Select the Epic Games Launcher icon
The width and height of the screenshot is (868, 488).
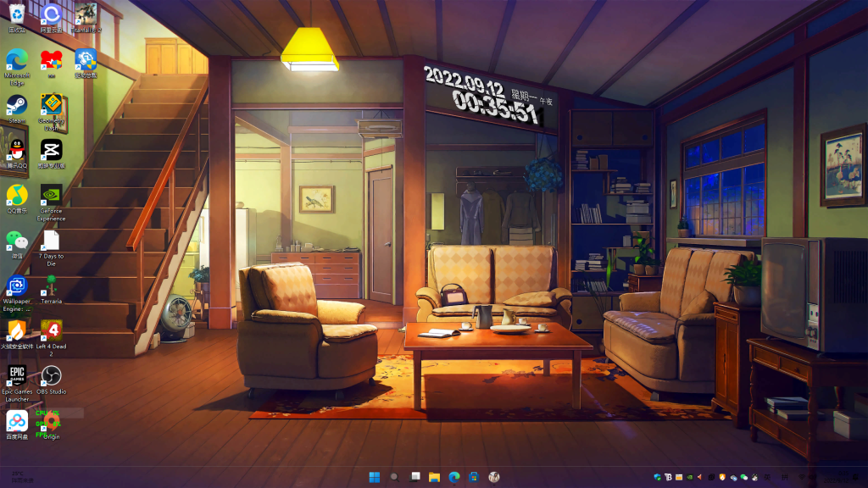17,375
